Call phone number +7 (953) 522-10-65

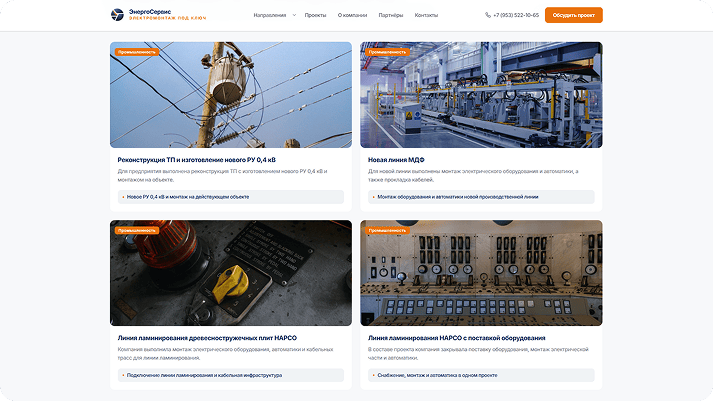pos(516,15)
